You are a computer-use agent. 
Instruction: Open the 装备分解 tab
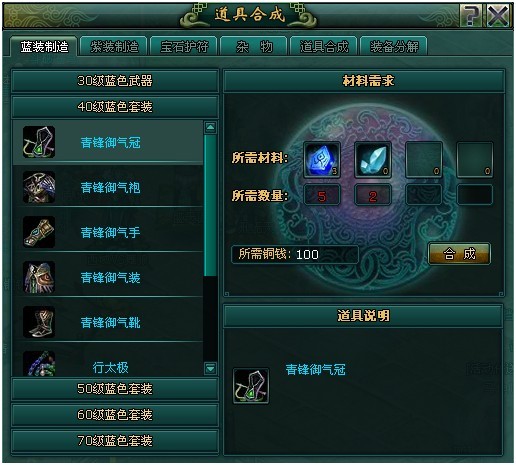click(394, 47)
